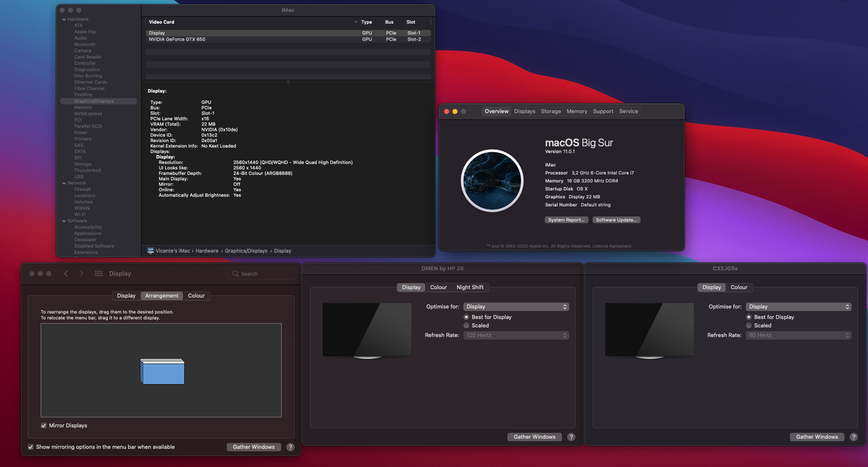Collapse the Software section in the sidebar
Image resolution: width=868 pixels, height=467 pixels.
click(x=63, y=221)
